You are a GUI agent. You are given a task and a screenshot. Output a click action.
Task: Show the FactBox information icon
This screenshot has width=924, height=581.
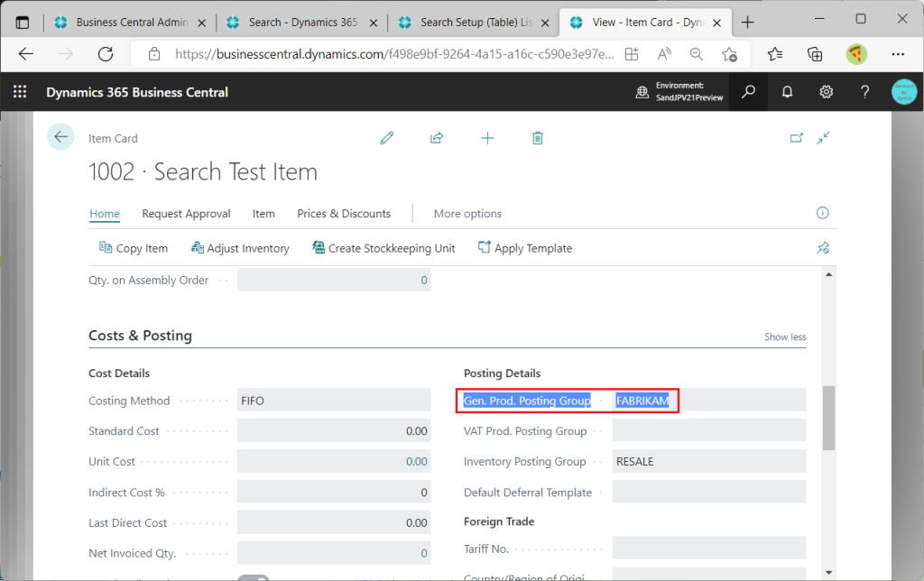pyautogui.click(x=823, y=213)
